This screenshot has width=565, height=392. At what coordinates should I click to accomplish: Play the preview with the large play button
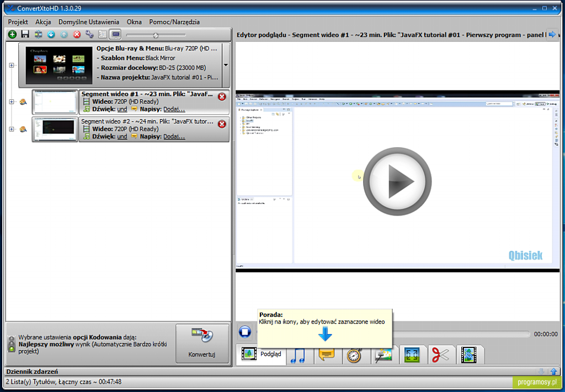click(x=397, y=181)
